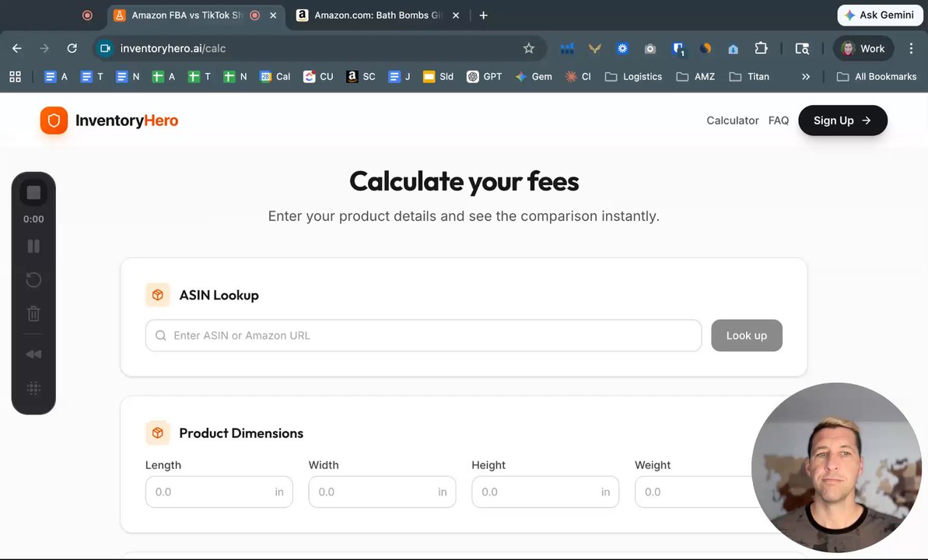Click the search tabs side panel icon

[x=802, y=48]
